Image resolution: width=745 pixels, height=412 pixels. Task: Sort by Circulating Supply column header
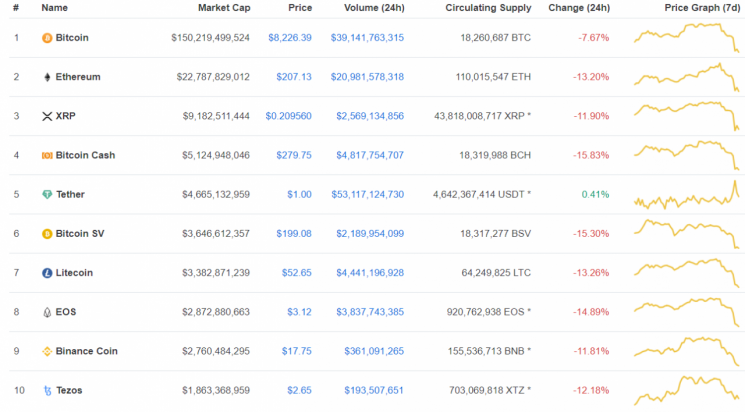(488, 8)
